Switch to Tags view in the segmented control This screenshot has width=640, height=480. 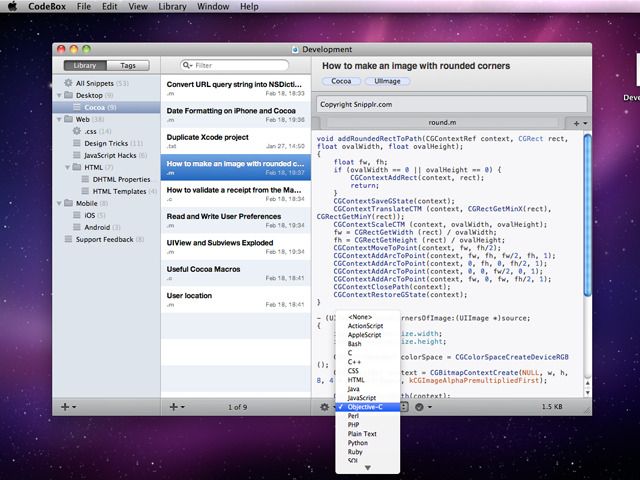coord(128,65)
